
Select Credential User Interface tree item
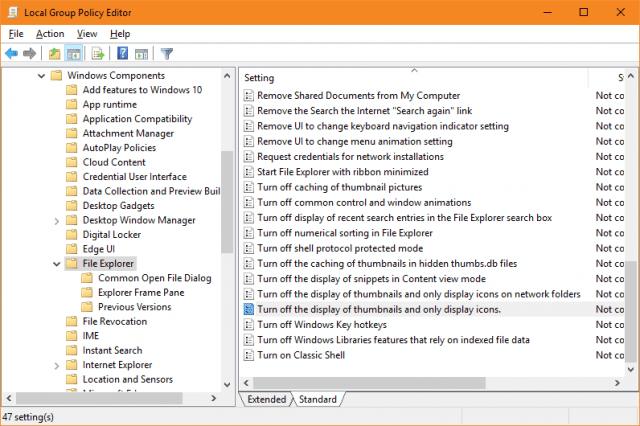(135, 177)
